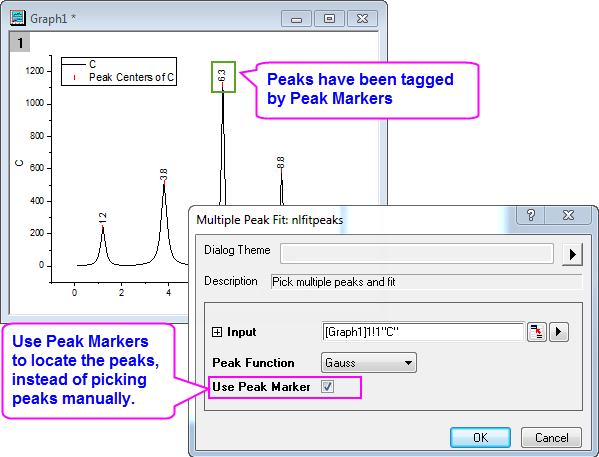Open the Dialog Theme arrow menu

[572, 254]
